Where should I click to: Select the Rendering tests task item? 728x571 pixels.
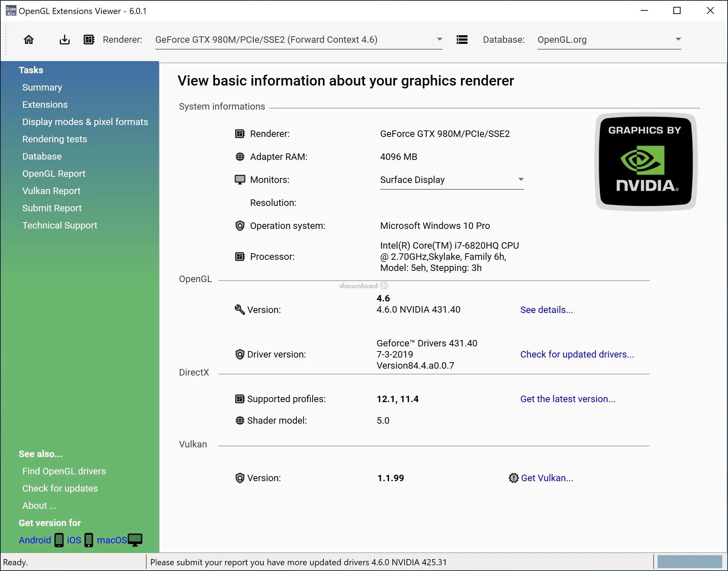55,138
